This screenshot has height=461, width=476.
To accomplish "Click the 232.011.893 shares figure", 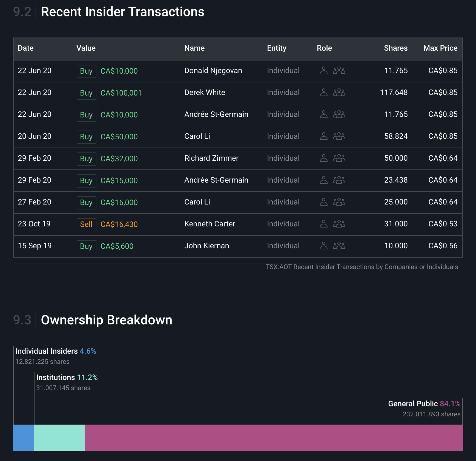I will click(432, 414).
